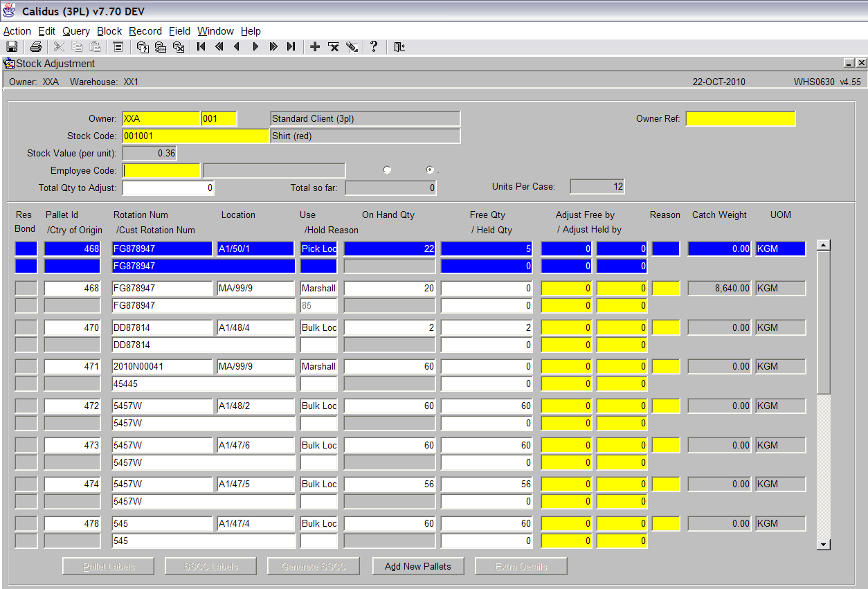
Task: Click the highlighted Pick Loc cell
Action: [318, 248]
